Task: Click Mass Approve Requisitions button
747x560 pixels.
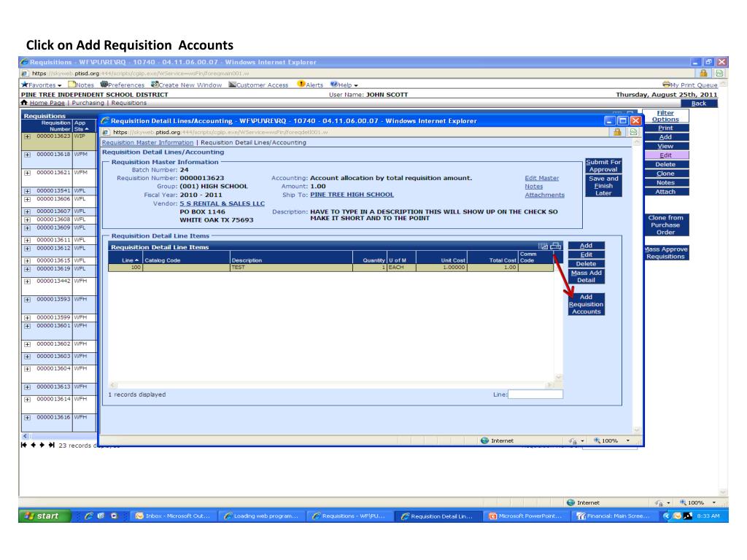Action: (665, 253)
